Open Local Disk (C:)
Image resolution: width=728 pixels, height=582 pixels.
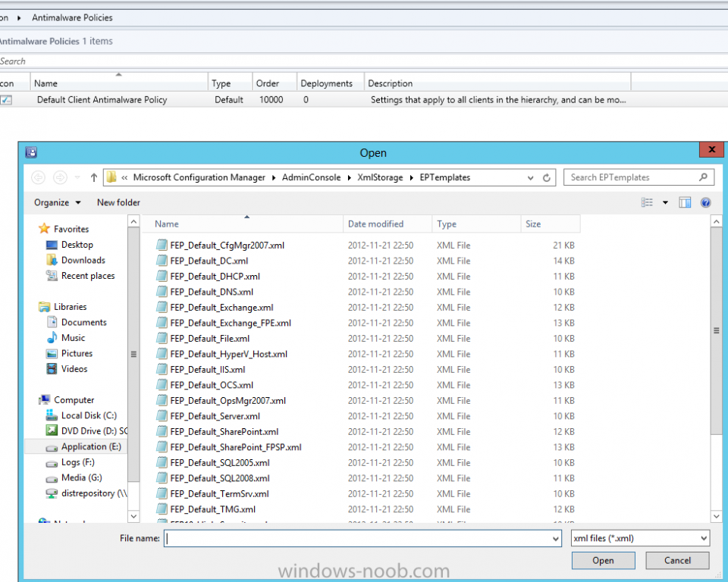[81, 415]
